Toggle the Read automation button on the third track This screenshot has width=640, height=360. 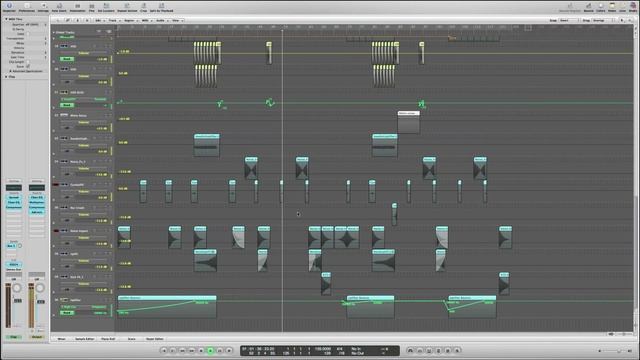coord(67,105)
